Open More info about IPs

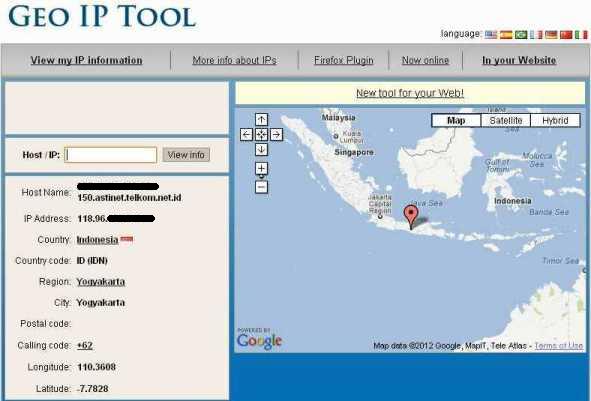pos(234,60)
